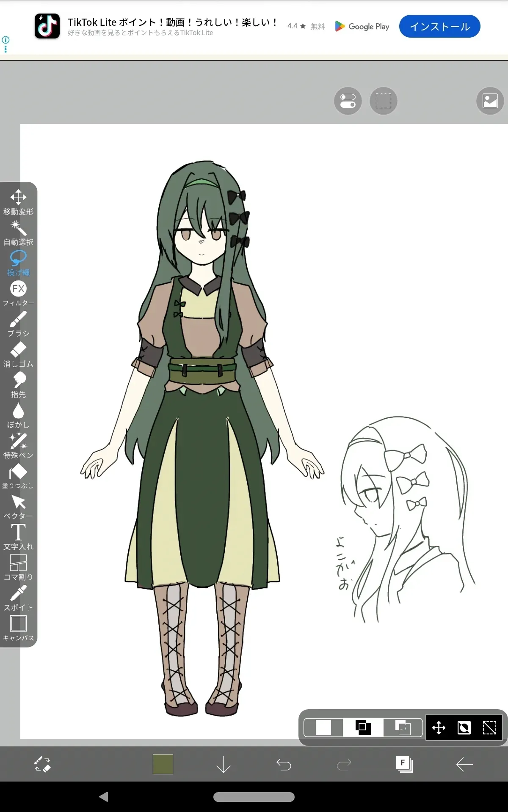Tap the invert selection icon
The width and height of the screenshot is (508, 812).
(464, 728)
